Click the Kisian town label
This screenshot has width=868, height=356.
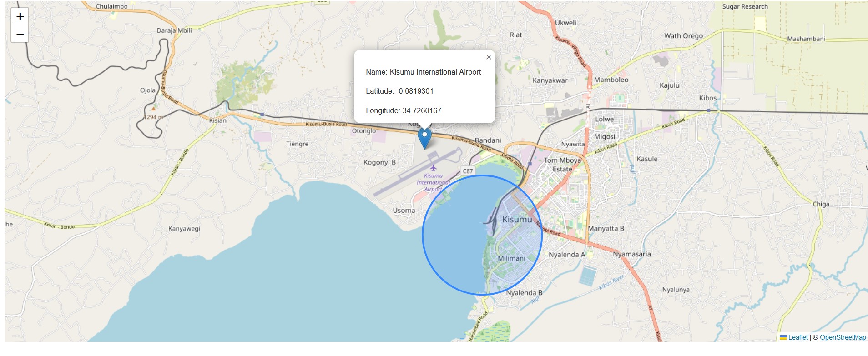click(x=217, y=120)
